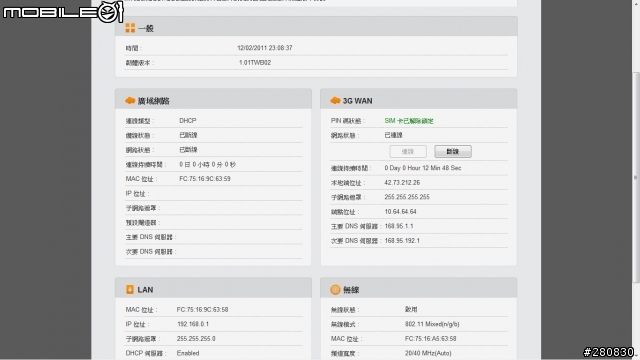Click the orange download icon beside LAN heading

click(130, 289)
